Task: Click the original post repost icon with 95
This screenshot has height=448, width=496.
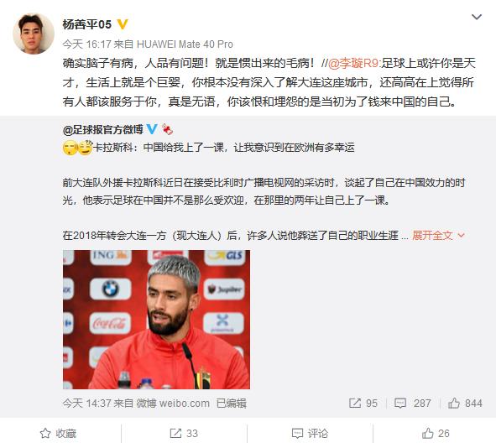Action: point(363,403)
